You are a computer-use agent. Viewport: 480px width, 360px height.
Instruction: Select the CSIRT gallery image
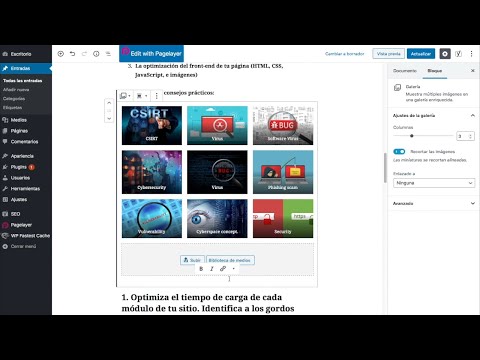pos(152,125)
